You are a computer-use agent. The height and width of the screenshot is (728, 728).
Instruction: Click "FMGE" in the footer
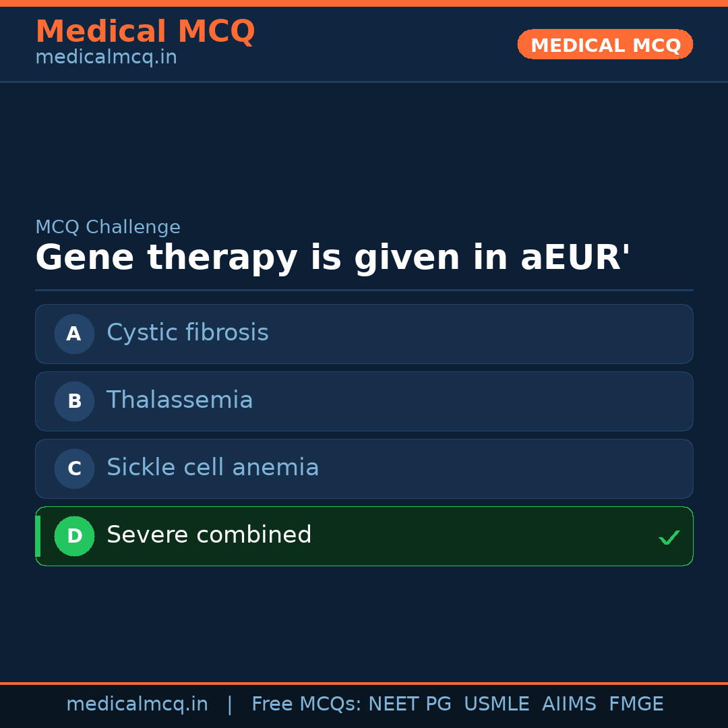[x=636, y=704]
